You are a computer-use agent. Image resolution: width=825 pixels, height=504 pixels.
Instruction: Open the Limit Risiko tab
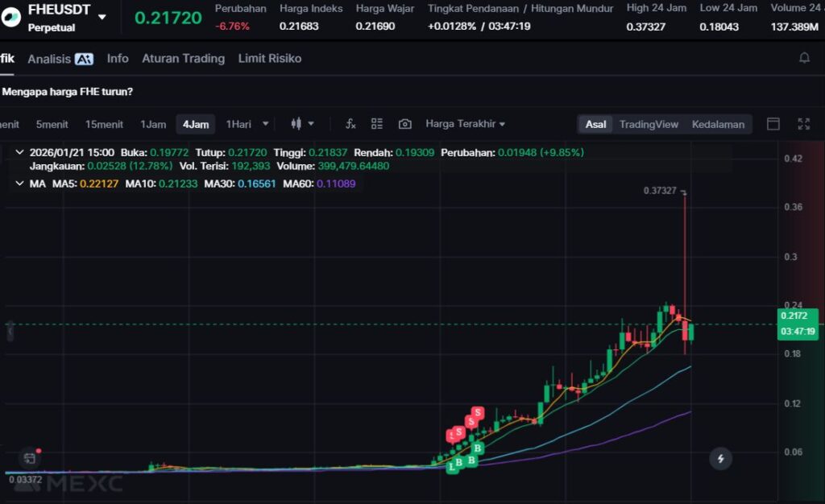click(270, 59)
